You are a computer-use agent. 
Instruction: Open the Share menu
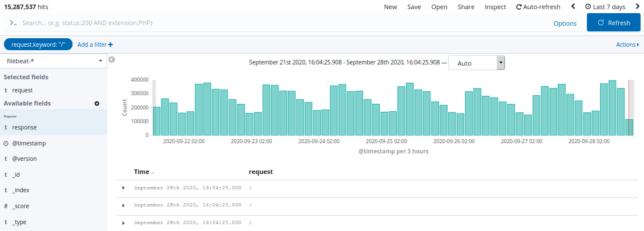(x=466, y=7)
